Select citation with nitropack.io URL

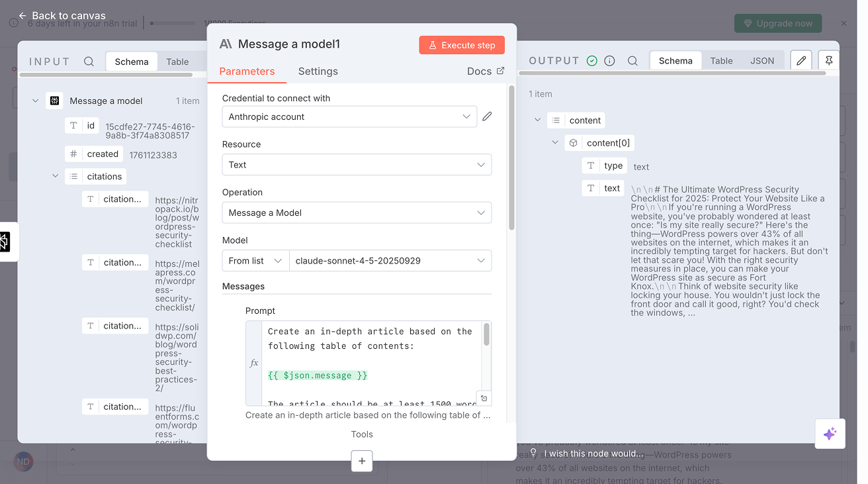coord(115,199)
